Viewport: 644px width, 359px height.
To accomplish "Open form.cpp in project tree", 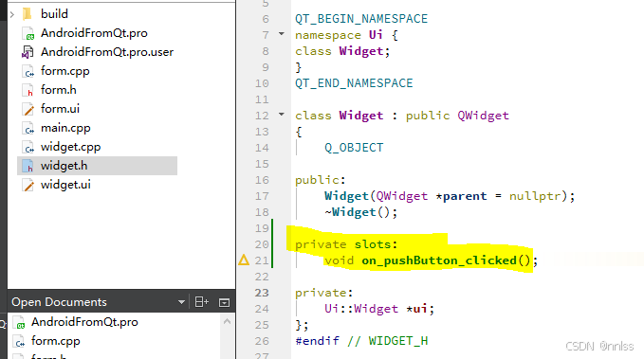I will click(64, 71).
